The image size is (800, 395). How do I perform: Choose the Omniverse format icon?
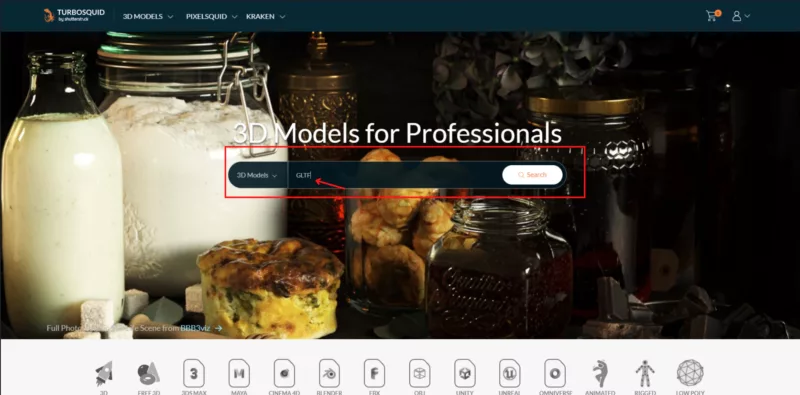click(555, 374)
